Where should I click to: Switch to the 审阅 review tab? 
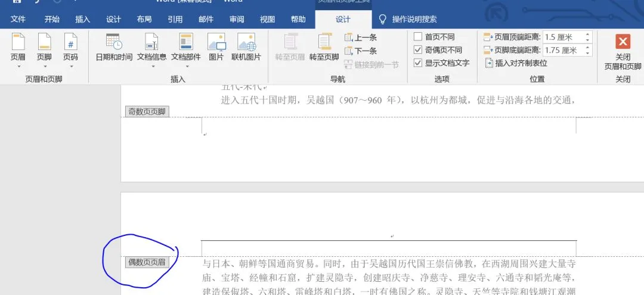pyautogui.click(x=237, y=19)
